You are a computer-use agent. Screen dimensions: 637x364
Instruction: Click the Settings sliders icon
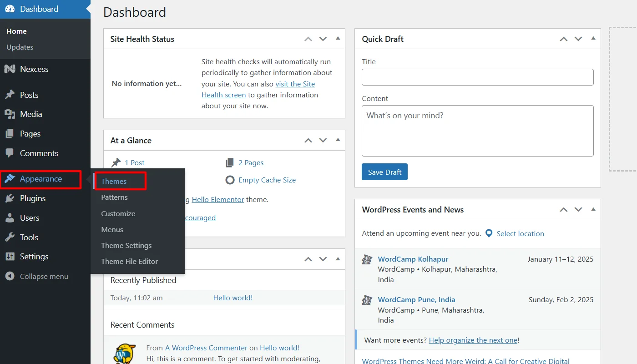(10, 257)
